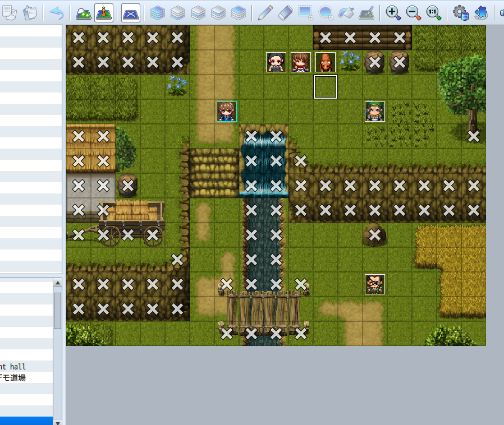Select the map entry ending 'モ道場'
This screenshot has height=425, width=504.
click(x=13, y=378)
